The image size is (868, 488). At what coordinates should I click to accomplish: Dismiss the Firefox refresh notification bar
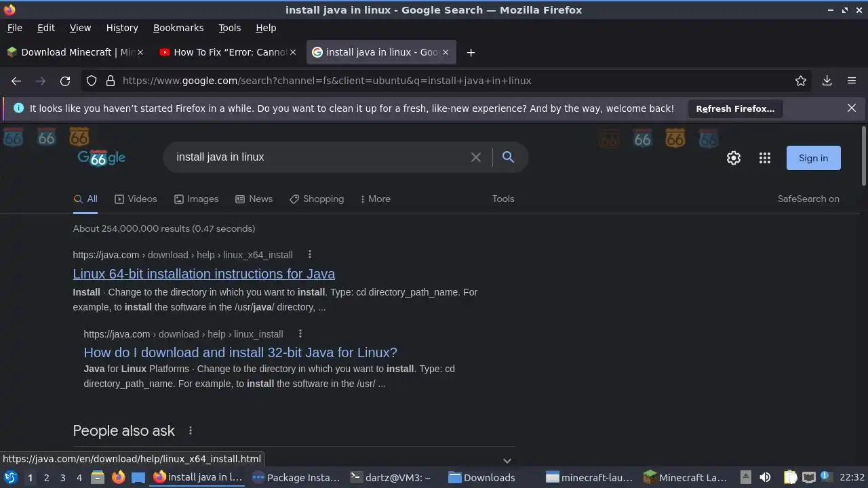[852, 108]
